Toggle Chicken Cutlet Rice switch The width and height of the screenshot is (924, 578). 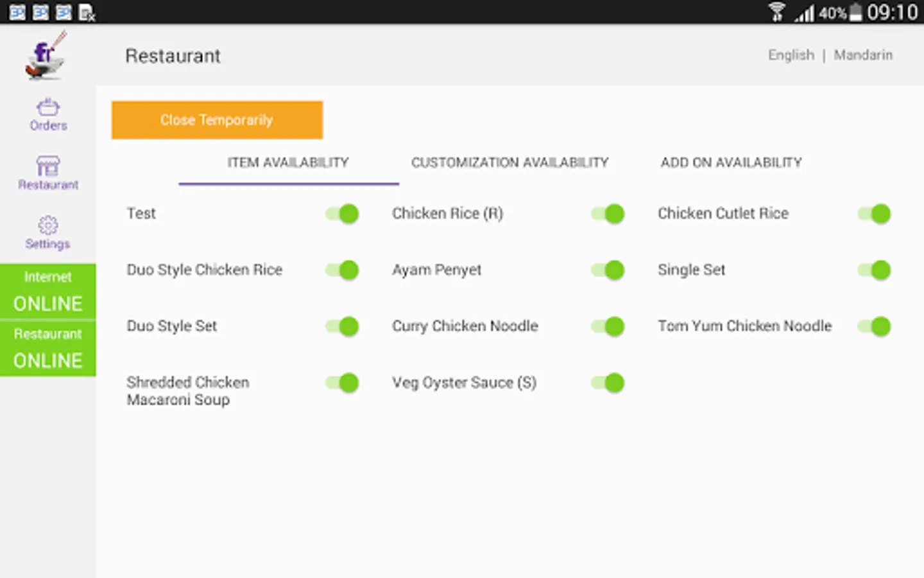[x=874, y=214]
